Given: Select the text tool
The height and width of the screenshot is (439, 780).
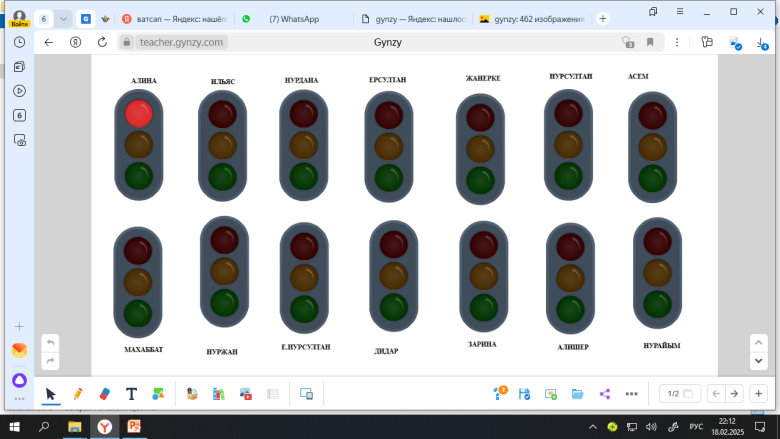Looking at the screenshot, I should click(x=131, y=394).
